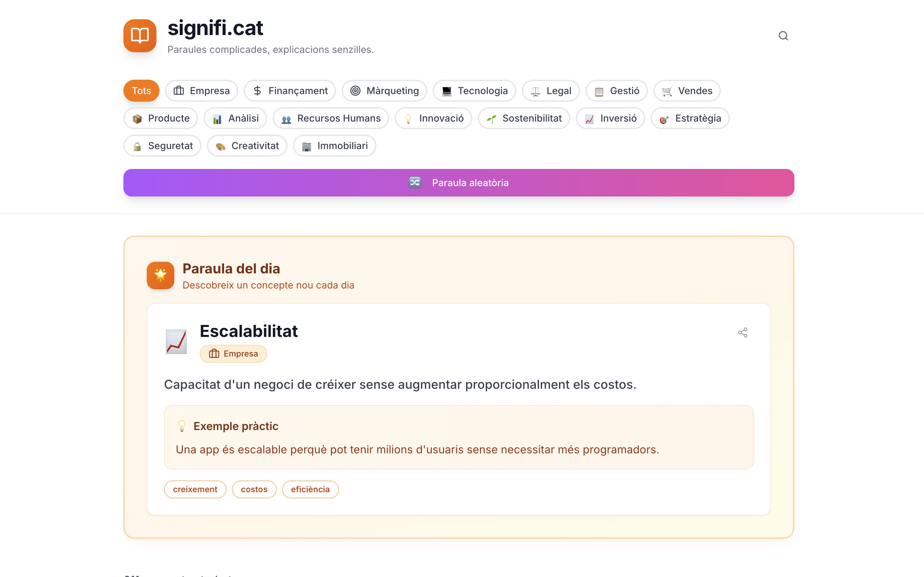Click the share icon on the Escalabilitat card
Viewport: 924px width, 577px height.
click(x=743, y=332)
